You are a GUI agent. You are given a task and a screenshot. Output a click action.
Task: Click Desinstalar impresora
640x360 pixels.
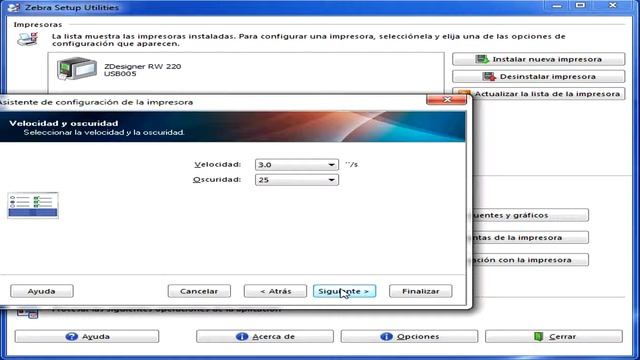[x=538, y=76]
